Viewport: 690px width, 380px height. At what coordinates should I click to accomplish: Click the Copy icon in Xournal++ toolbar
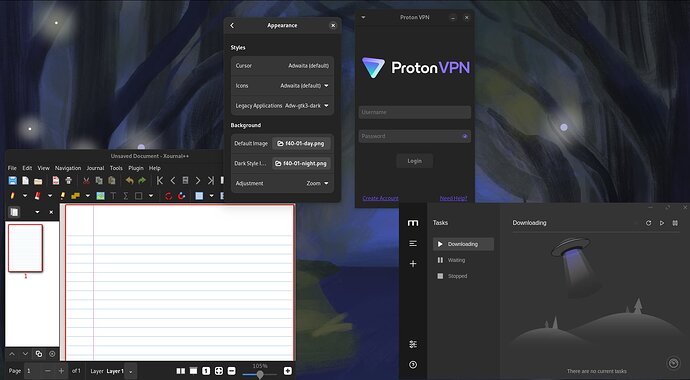coord(99,181)
